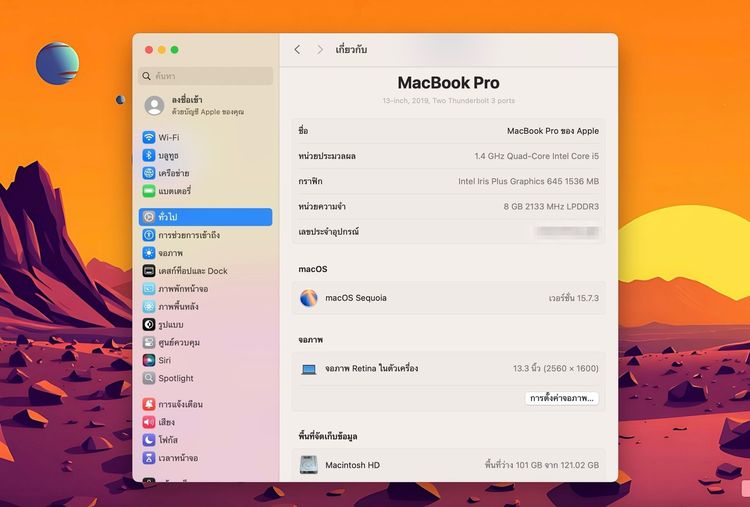Click the built-in Retina display laptop icon

click(309, 369)
